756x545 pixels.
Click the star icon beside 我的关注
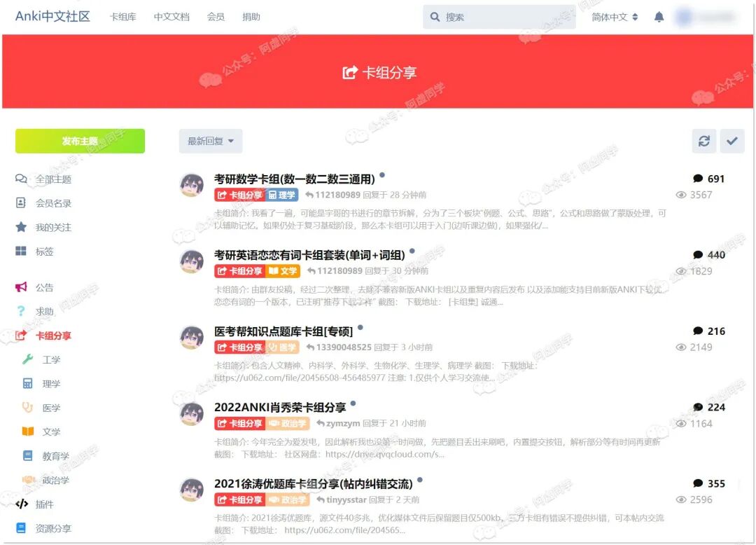tap(21, 227)
